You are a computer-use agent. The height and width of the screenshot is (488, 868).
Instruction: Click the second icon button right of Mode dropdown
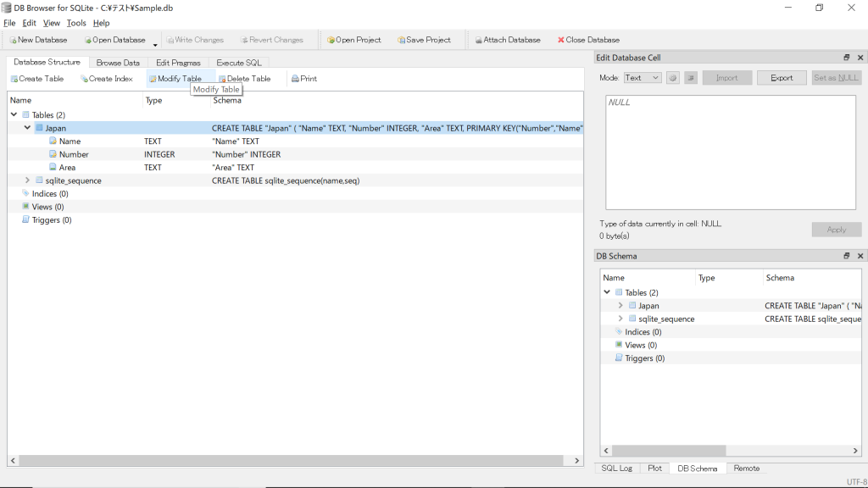pos(690,78)
